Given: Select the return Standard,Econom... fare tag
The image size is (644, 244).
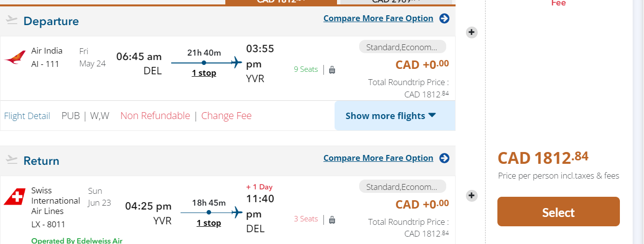Looking at the screenshot, I should [x=402, y=187].
